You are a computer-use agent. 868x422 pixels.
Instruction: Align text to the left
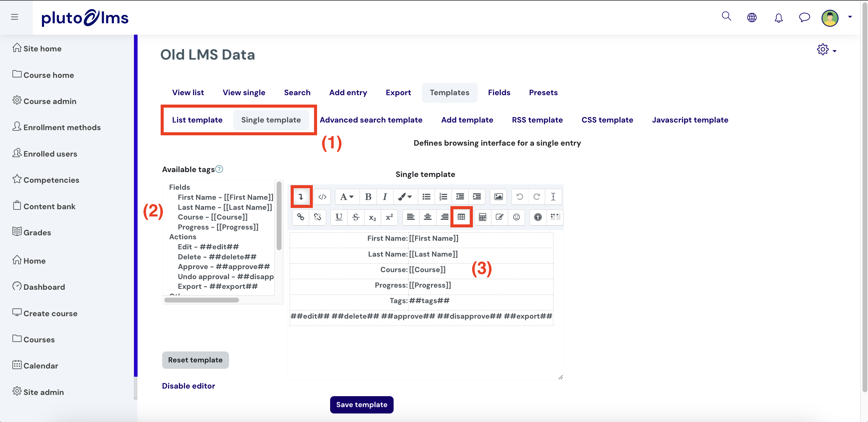click(x=411, y=217)
